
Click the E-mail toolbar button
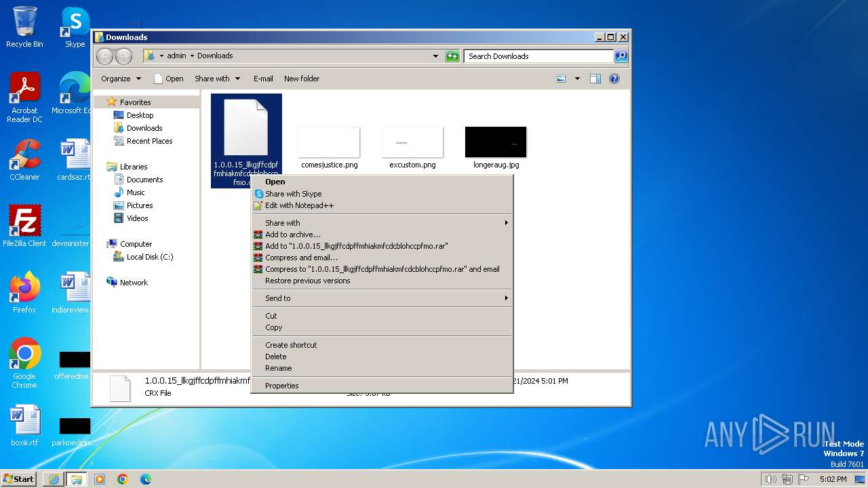(263, 79)
